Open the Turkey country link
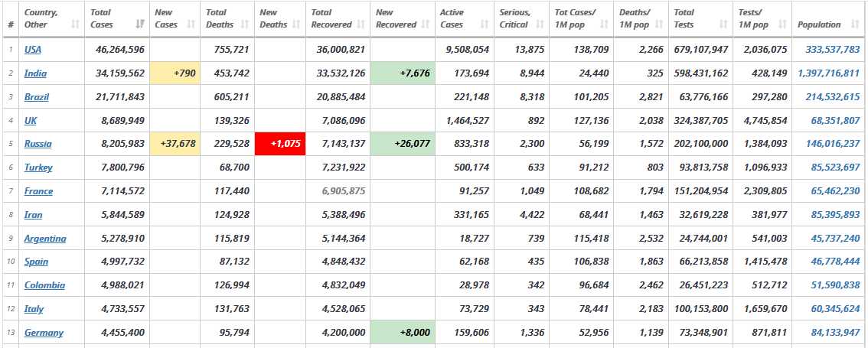This screenshot has width=868, height=348. pos(38,167)
